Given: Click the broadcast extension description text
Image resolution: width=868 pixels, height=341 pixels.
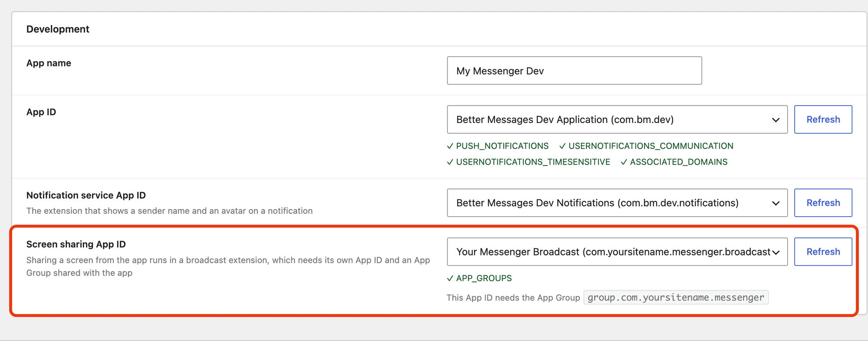Looking at the screenshot, I should (228, 266).
